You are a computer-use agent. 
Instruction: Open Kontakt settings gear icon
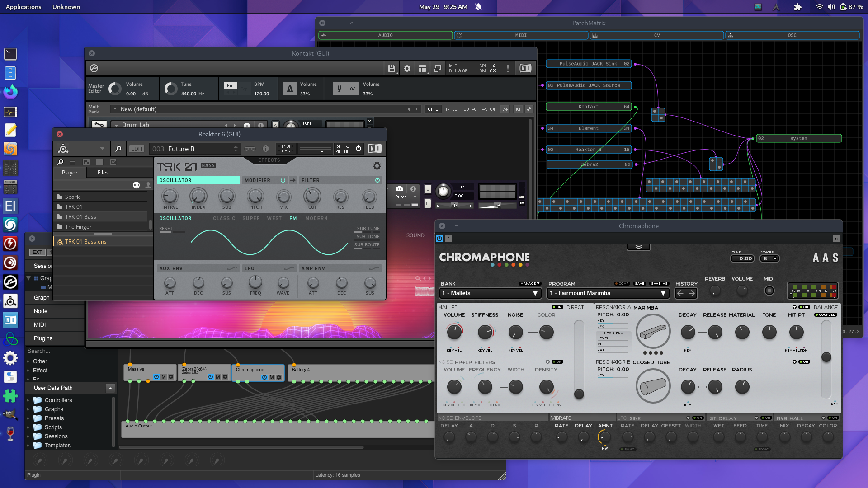click(x=407, y=69)
